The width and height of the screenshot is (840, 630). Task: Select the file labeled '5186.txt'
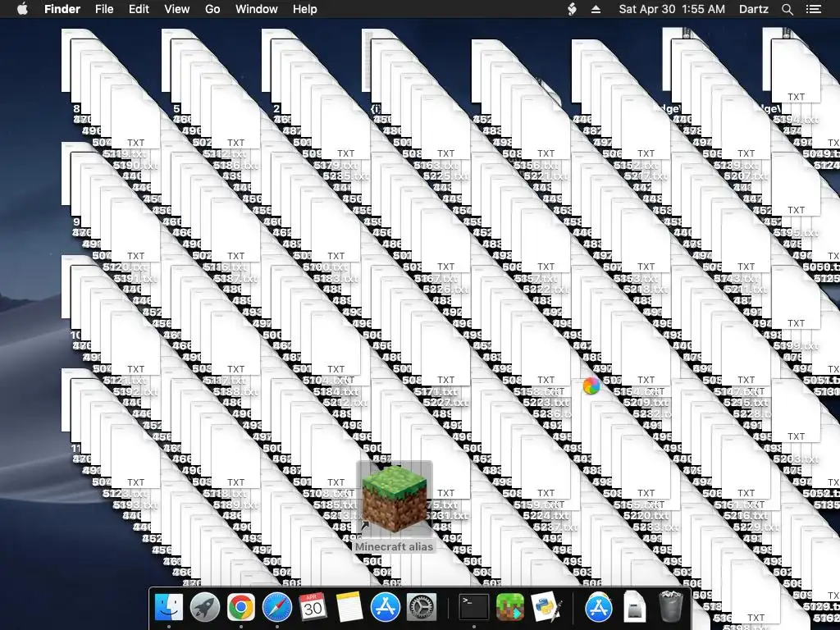click(x=235, y=166)
